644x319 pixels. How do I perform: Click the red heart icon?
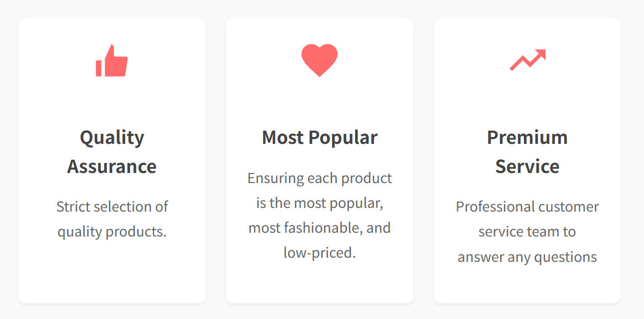(x=319, y=60)
